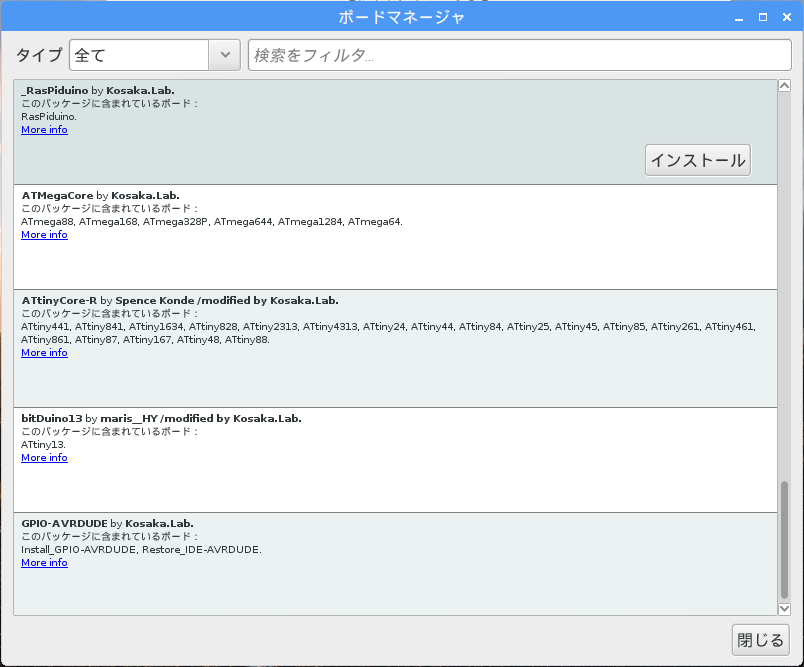
Task: Click the vertical scrollbar thumb
Action: [x=784, y=539]
